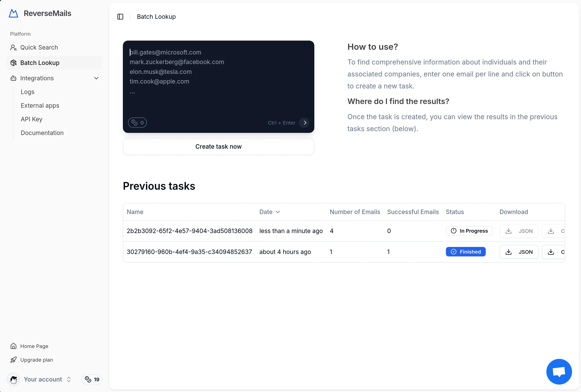Click the Create task now button
Viewport: 581px width, 392px height.
218,147
